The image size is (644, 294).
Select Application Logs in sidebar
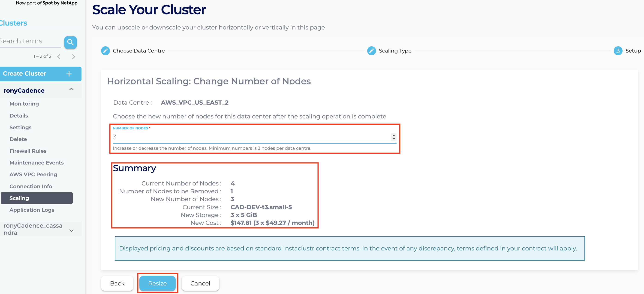tap(32, 210)
